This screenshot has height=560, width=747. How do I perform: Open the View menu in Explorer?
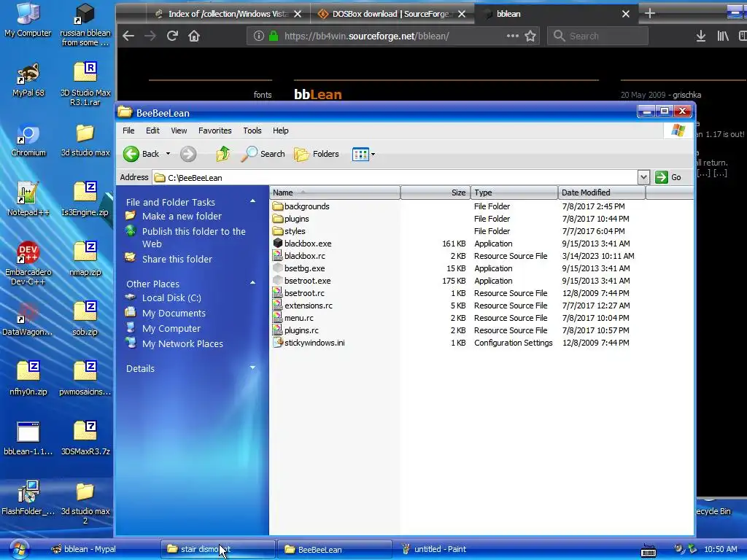pos(179,131)
